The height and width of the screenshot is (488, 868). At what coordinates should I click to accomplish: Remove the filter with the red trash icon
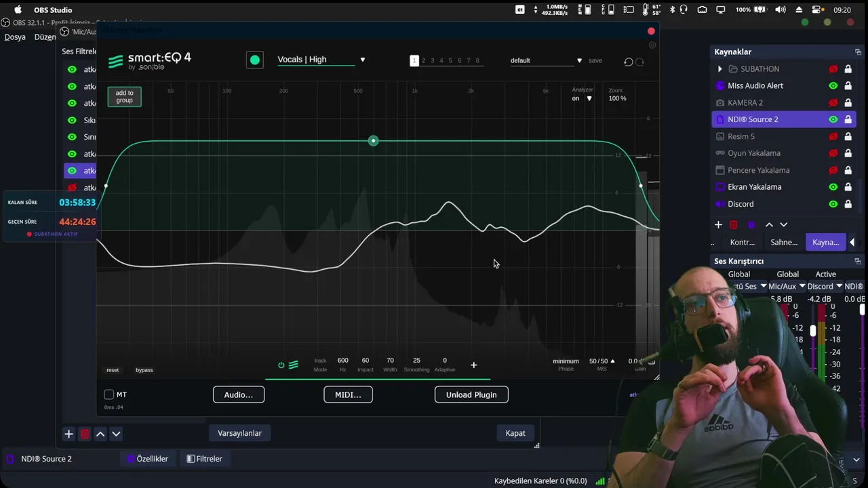click(x=85, y=434)
